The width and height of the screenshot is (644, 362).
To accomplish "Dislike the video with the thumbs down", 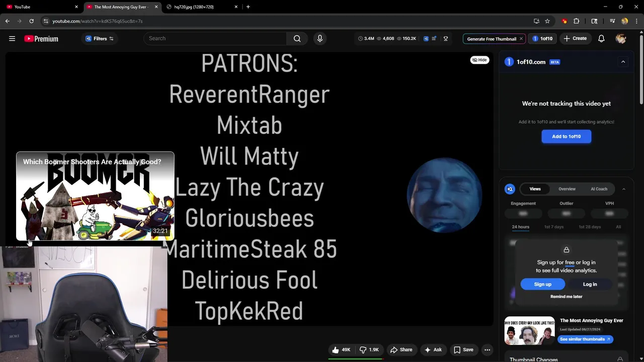I will click(x=370, y=350).
